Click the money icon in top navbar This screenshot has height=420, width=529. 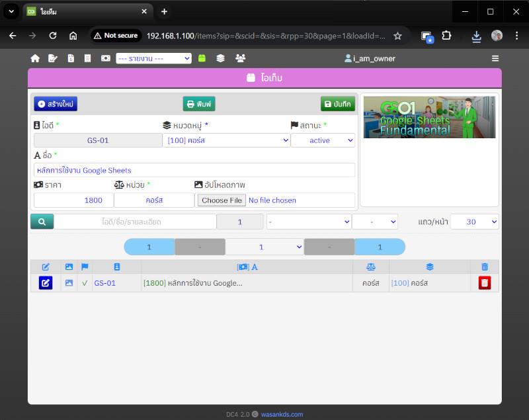(x=106, y=58)
